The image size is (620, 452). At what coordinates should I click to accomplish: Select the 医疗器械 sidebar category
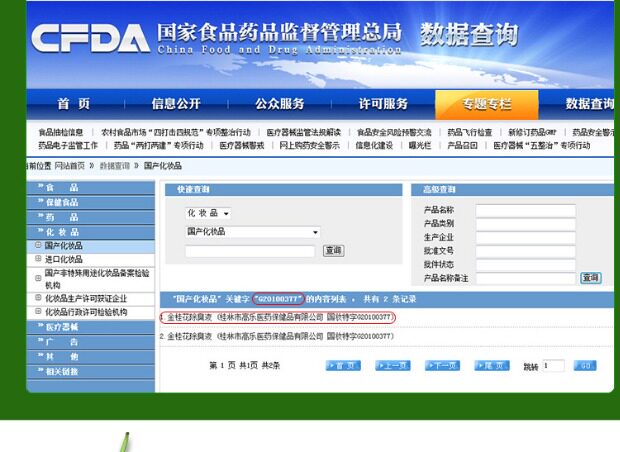point(91,327)
